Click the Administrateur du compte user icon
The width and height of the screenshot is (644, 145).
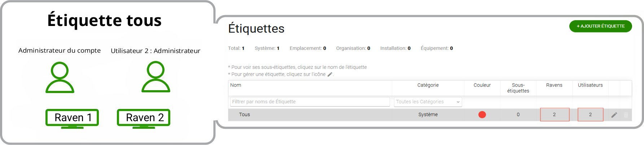click(60, 78)
